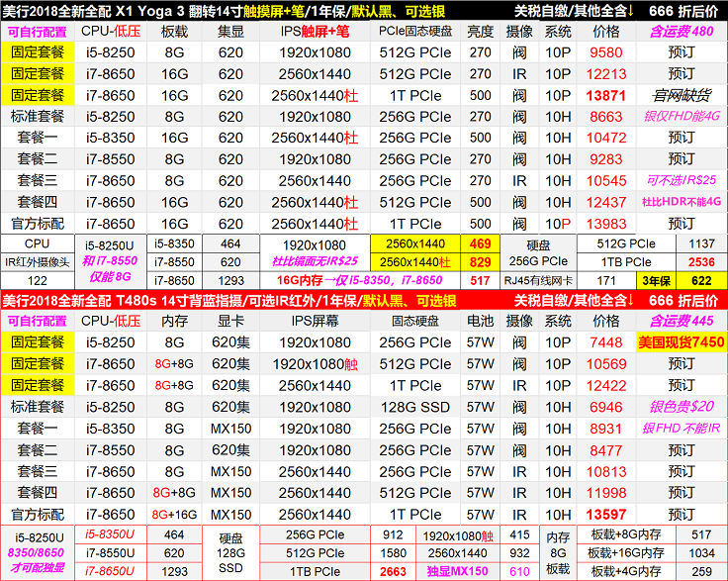
Task: Click the price 10813
Action: (x=606, y=471)
